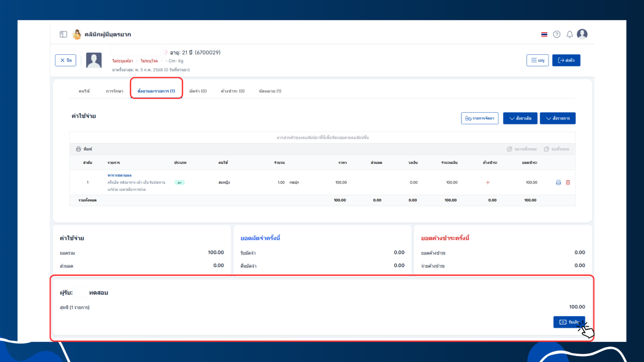Image resolution: width=644 pixels, height=362 pixels.
Task: Click the red ไม่ระบุโรค disease label
Action: pos(149,61)
